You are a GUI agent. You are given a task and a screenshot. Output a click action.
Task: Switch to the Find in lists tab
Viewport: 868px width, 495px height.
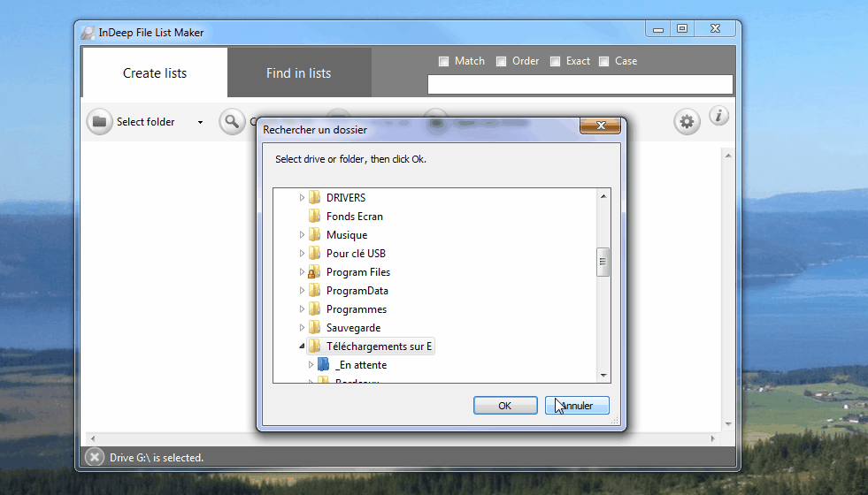tap(299, 73)
